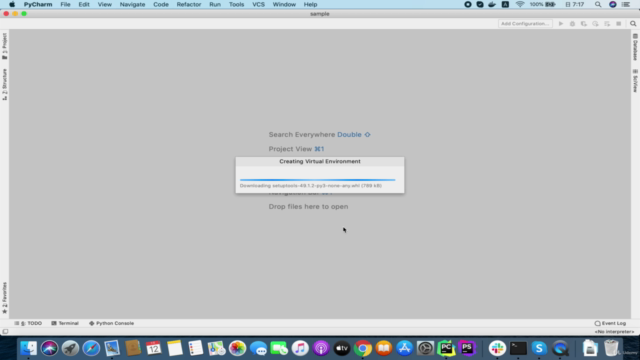Open Notification Center icon
640x360 pixels.
[x=626, y=4]
